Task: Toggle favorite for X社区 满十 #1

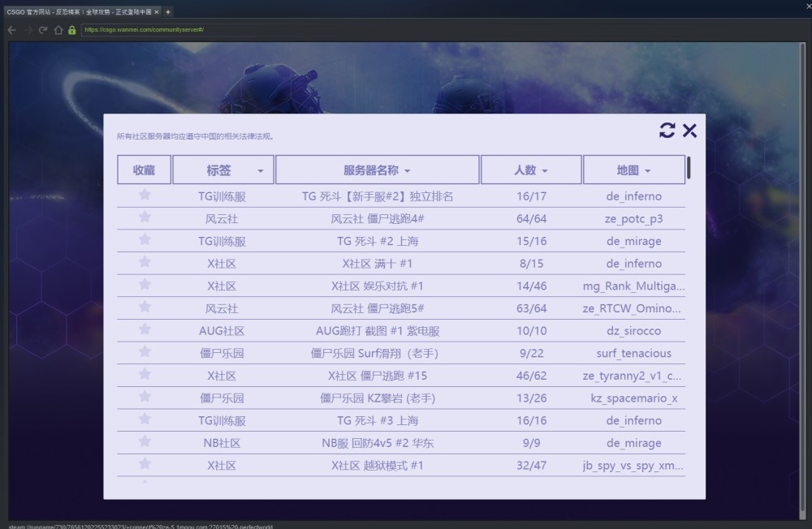Action: click(x=145, y=262)
